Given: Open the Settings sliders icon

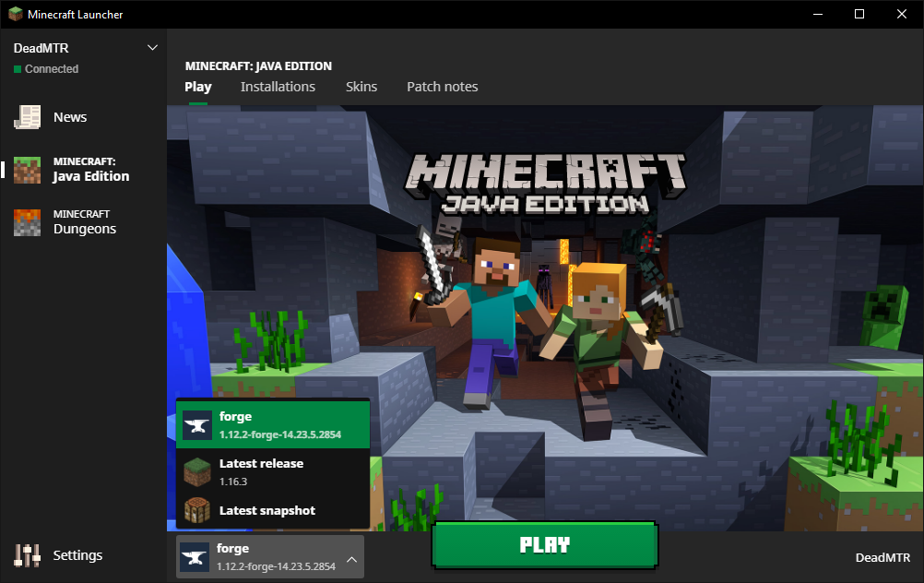Looking at the screenshot, I should point(27,555).
